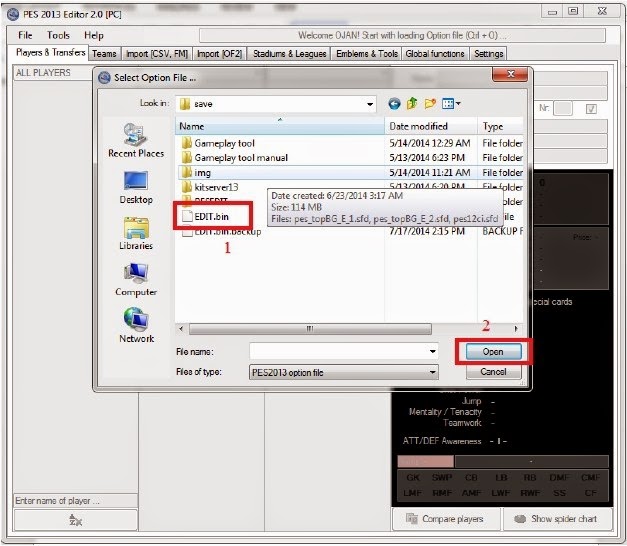This screenshot has width=627, height=546.
Task: Switch to Global functions tab
Action: tap(435, 54)
